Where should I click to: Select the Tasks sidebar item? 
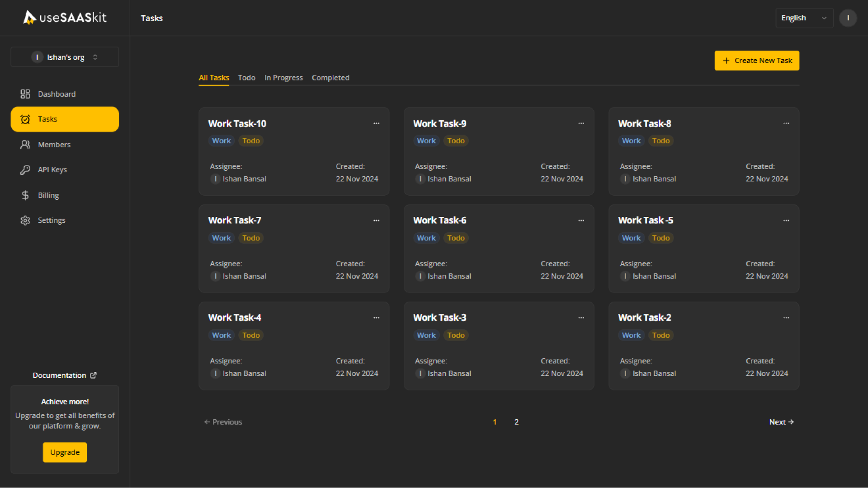click(65, 119)
